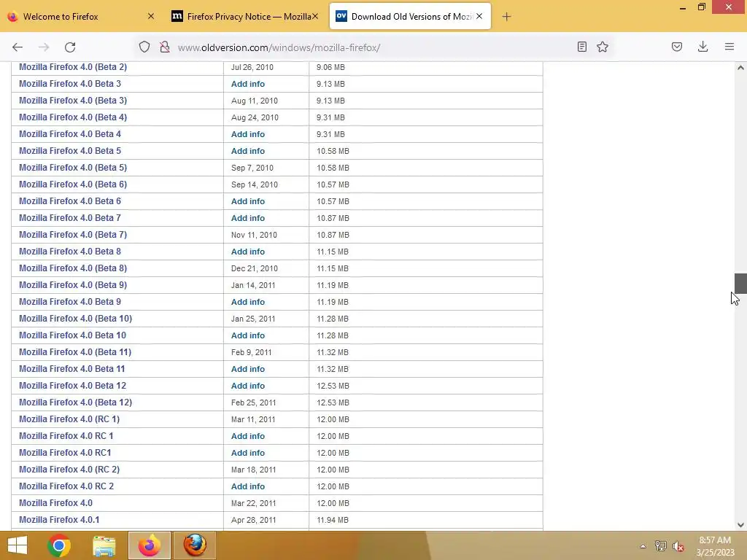This screenshot has height=560, width=747.
Task: Switch to the new Firefox taskbar icon
Action: coord(149,545)
